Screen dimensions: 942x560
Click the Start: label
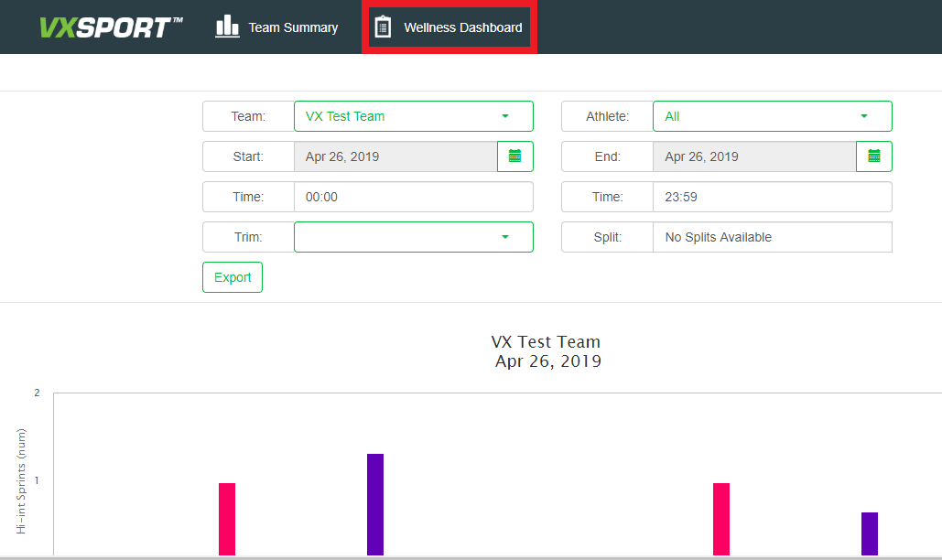[x=248, y=156]
